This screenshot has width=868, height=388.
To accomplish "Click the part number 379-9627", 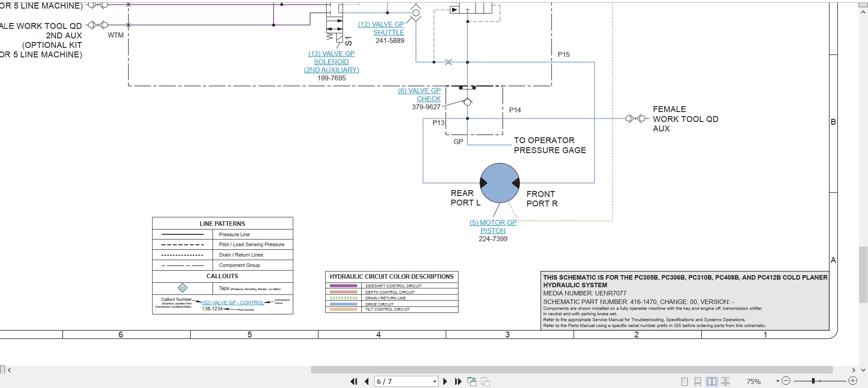I will pyautogui.click(x=426, y=107).
